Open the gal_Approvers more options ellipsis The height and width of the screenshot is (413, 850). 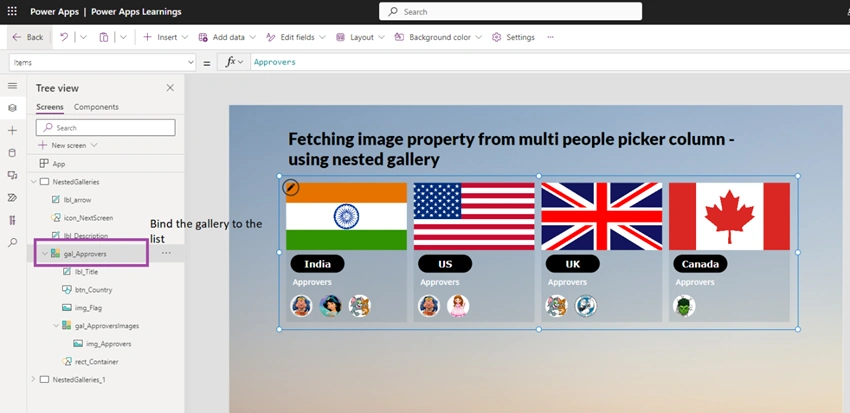pyautogui.click(x=166, y=253)
